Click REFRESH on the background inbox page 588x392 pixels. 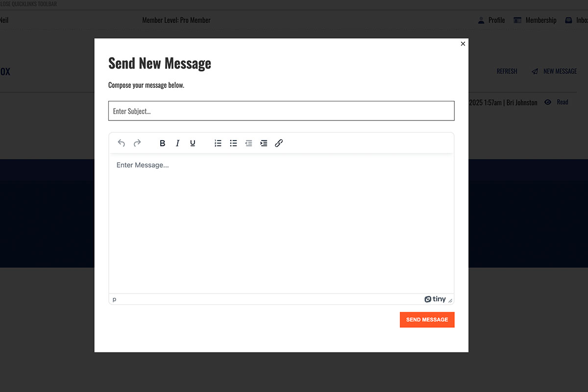pyautogui.click(x=507, y=71)
